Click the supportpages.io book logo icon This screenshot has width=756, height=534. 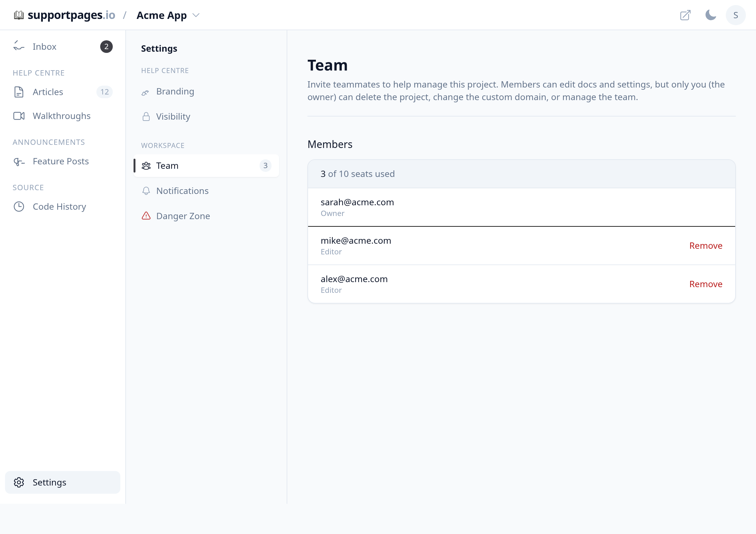tap(19, 15)
